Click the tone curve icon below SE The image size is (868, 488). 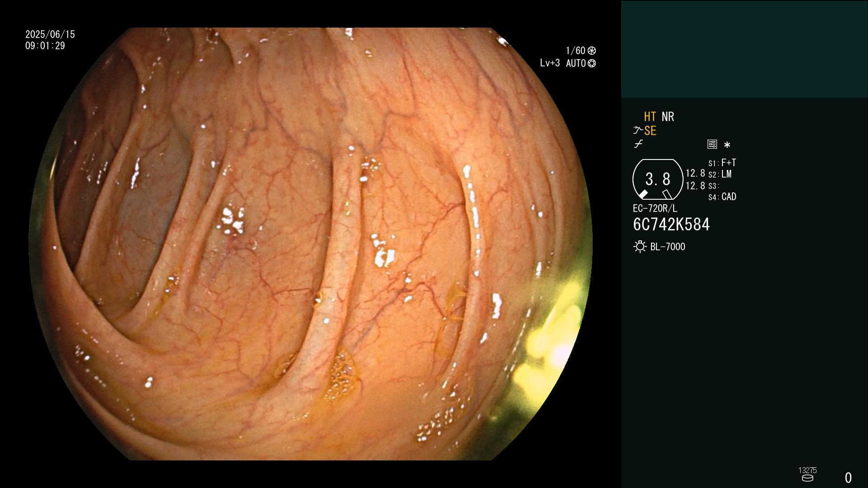[x=638, y=144]
